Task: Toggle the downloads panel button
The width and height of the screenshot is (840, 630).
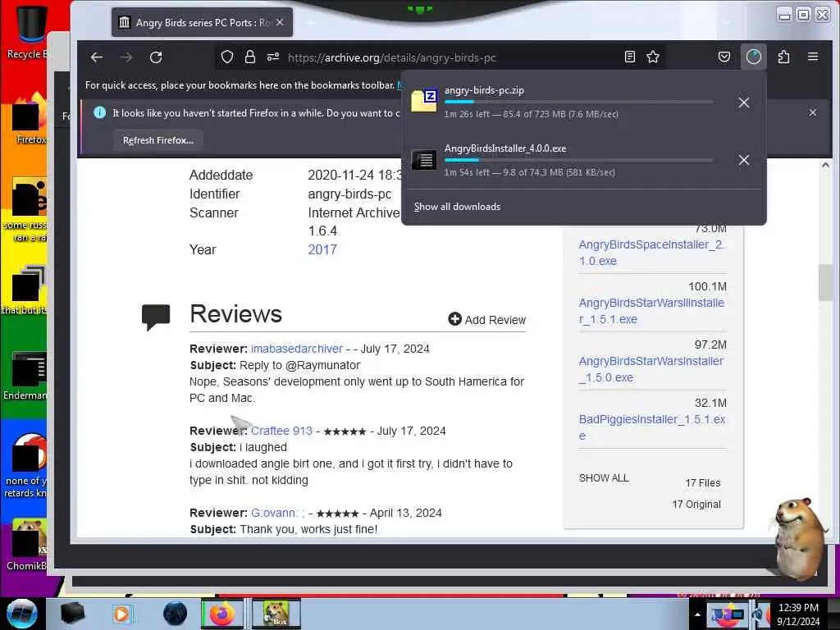Action: [753, 57]
